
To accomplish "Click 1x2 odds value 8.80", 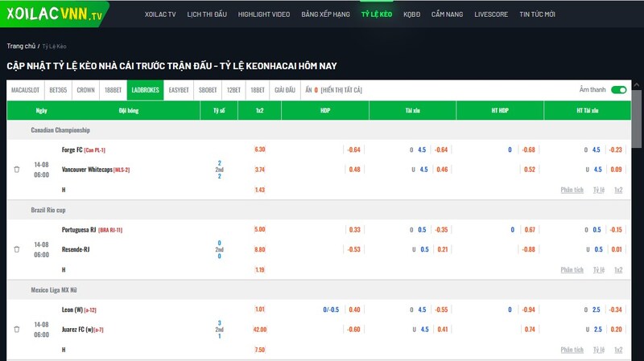I will pos(259,249).
